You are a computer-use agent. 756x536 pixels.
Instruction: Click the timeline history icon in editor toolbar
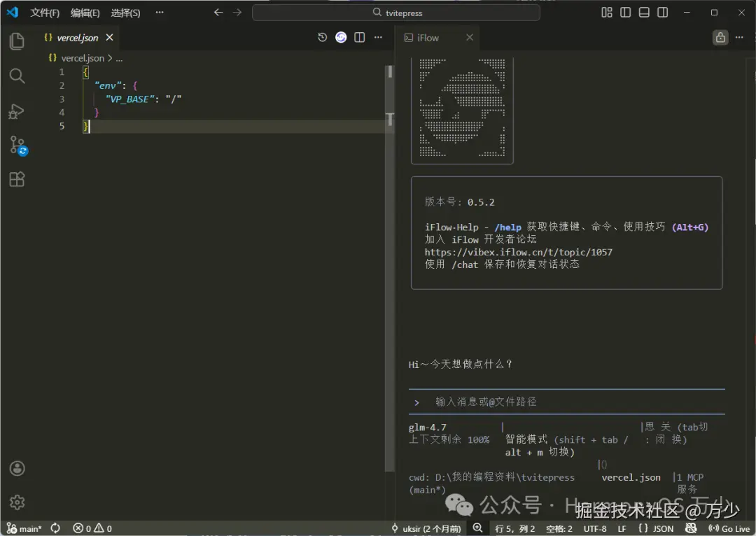coord(322,37)
